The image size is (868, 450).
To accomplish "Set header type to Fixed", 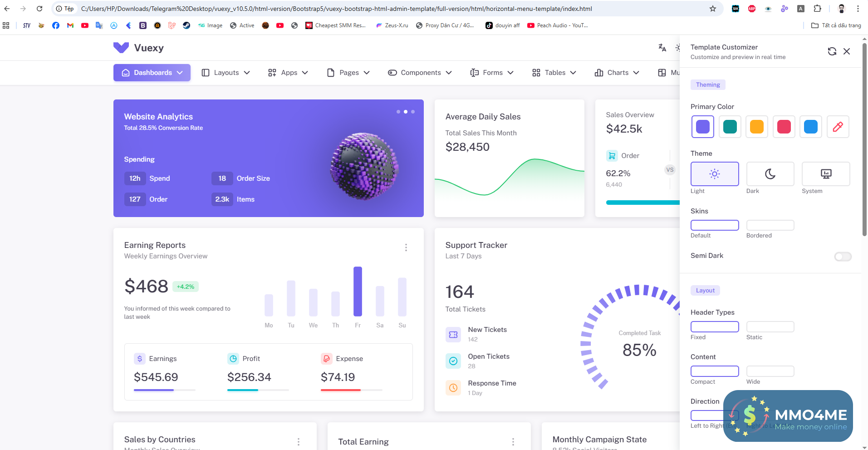I will 715,326.
